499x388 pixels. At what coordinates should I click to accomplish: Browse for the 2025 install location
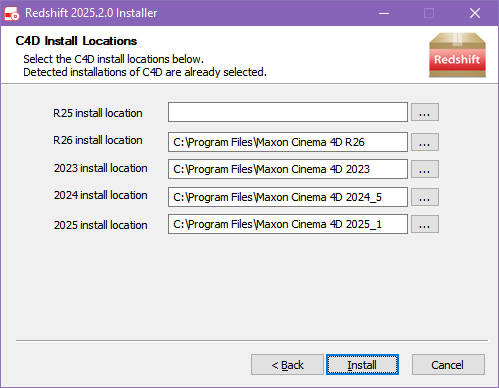(x=424, y=224)
